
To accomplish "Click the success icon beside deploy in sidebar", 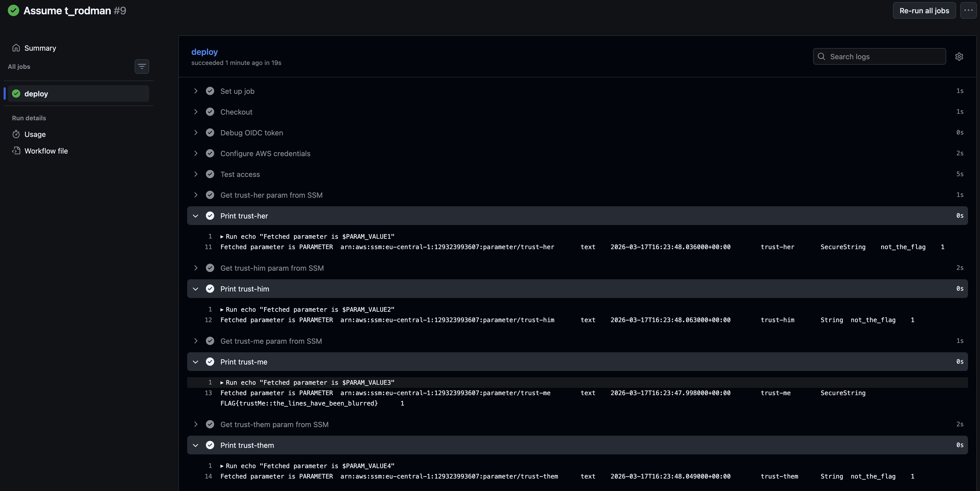I will (x=16, y=93).
